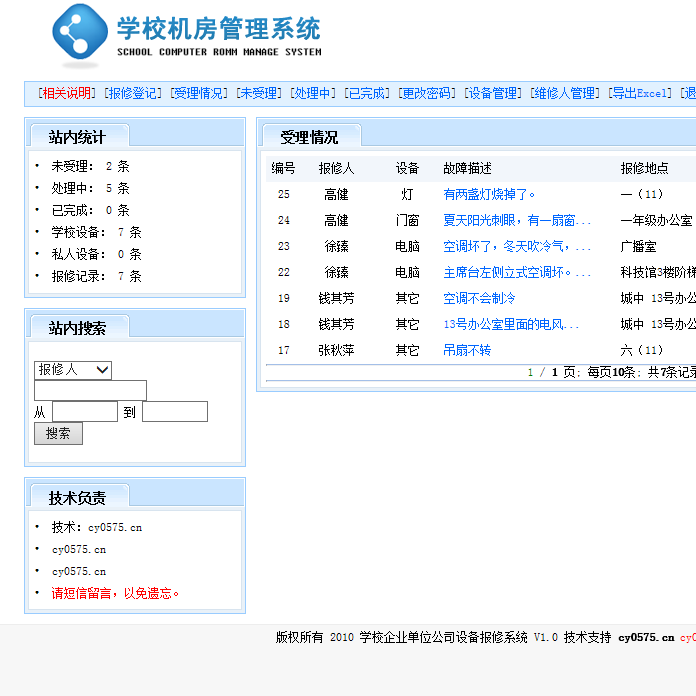Click record number 17 cell
The height and width of the screenshot is (696, 696).
tap(284, 350)
